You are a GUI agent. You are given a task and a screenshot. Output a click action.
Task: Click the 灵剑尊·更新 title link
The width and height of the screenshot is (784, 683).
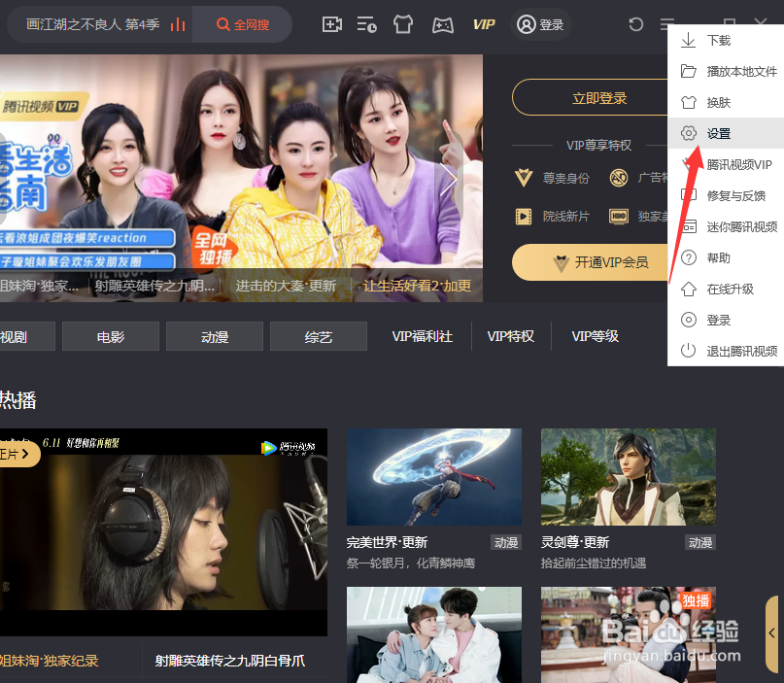click(575, 542)
